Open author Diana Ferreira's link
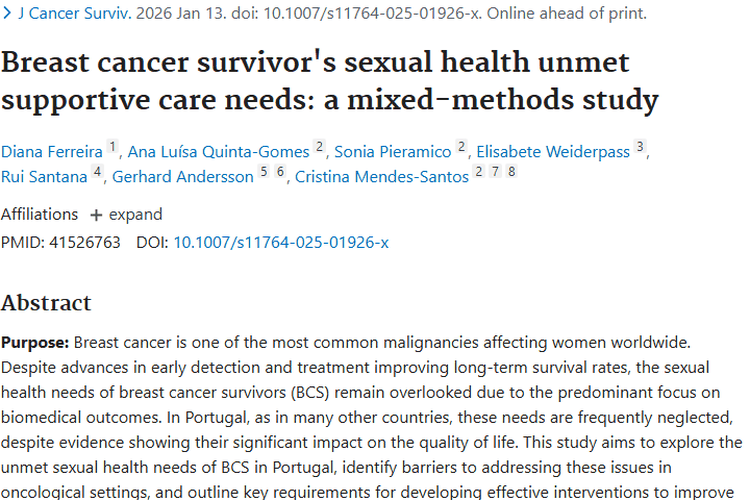 click(x=51, y=152)
